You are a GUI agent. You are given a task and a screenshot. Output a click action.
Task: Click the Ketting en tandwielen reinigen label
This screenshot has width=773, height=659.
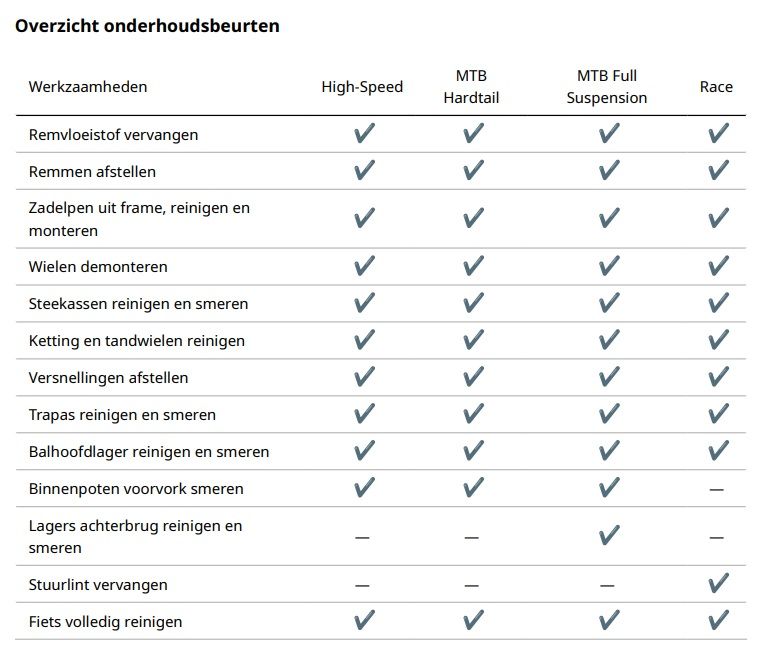point(137,341)
